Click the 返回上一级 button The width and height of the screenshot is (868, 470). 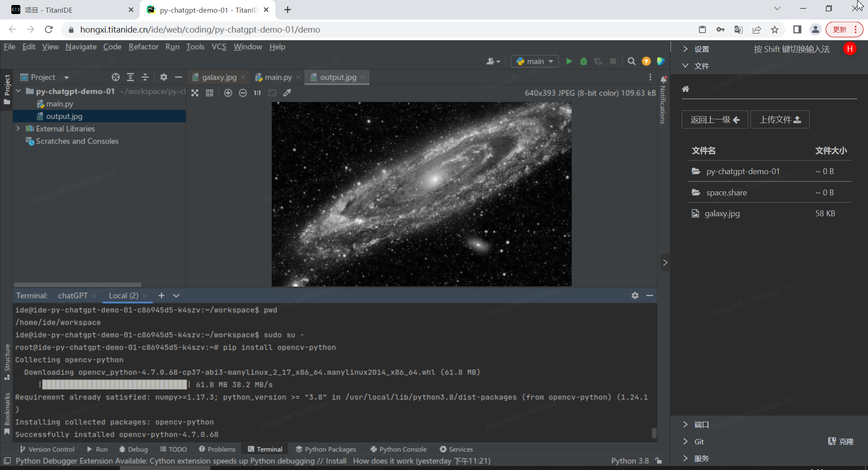[x=714, y=120]
